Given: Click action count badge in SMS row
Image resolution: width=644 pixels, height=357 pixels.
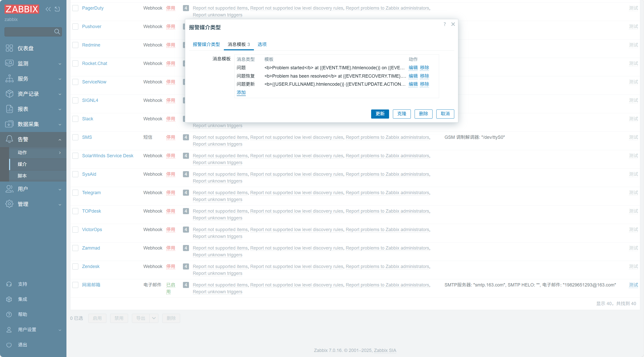Looking at the screenshot, I should [186, 137].
